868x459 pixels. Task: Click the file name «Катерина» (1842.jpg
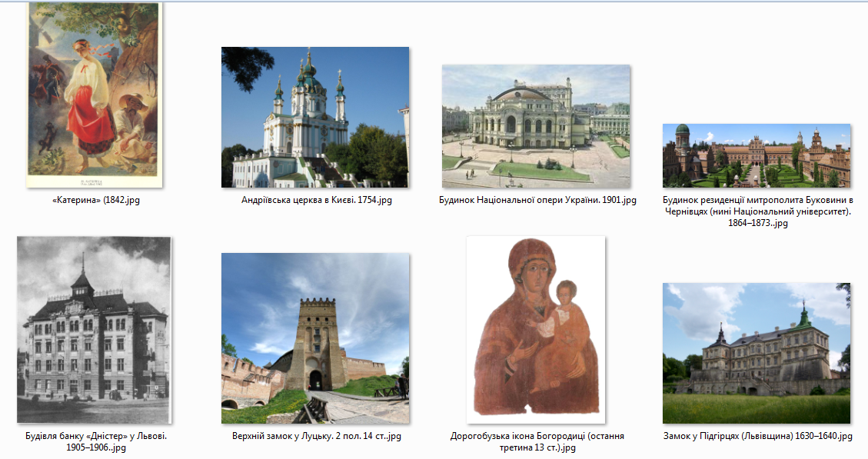pos(96,200)
